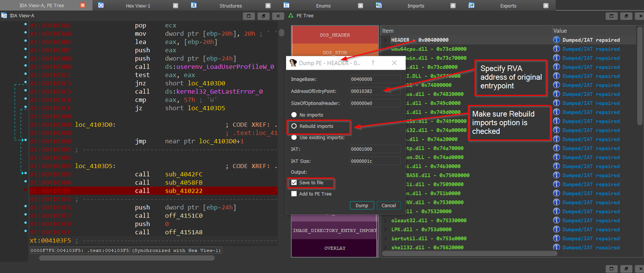Click the highlighted sub_410222 call operand
Screen dimensions: 644x273
[x=184, y=191]
